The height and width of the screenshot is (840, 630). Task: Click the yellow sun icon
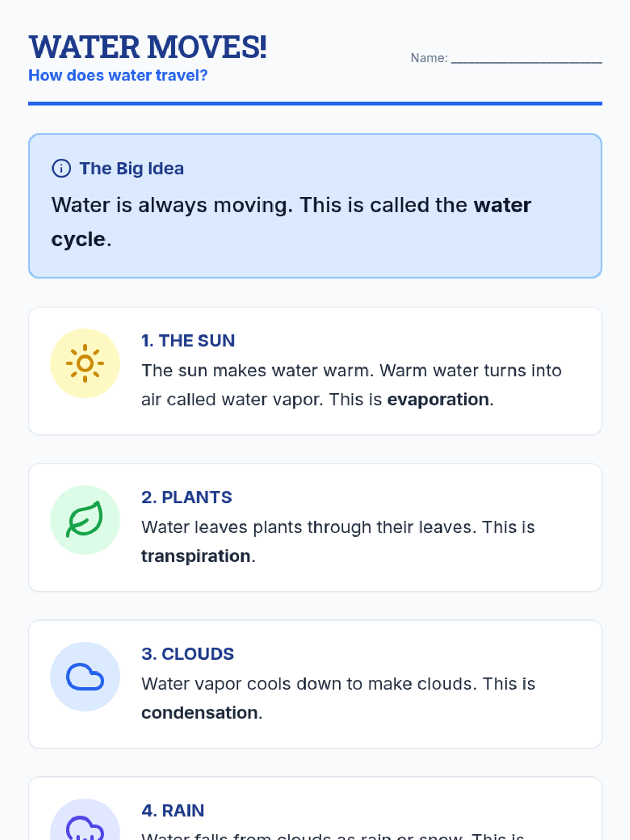coord(85,363)
